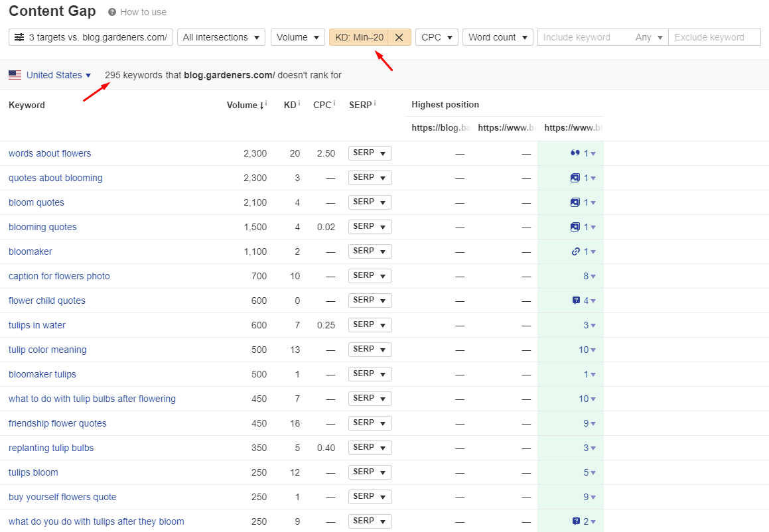Screen dimensions: 769x532
Task: Click How to use link
Action: tap(143, 12)
